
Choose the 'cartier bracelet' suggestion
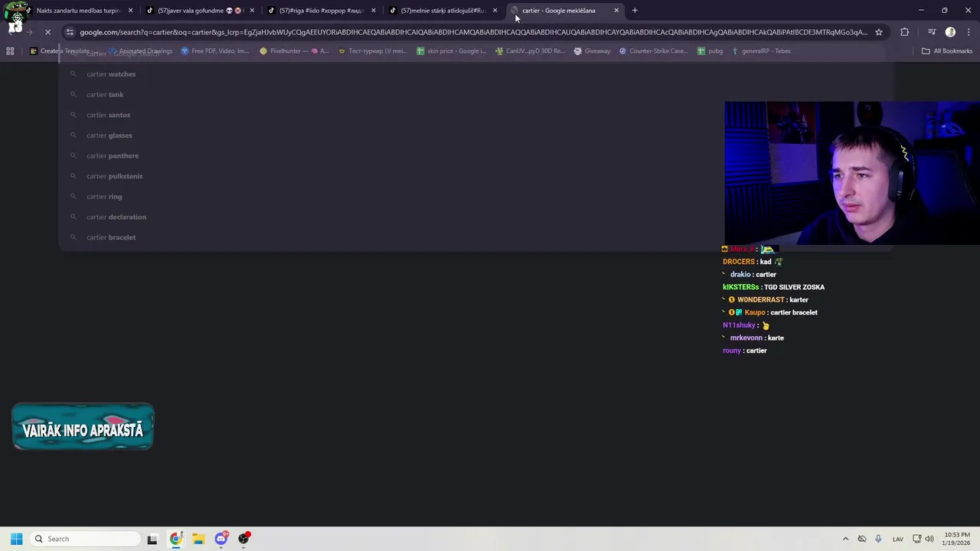(475, 237)
